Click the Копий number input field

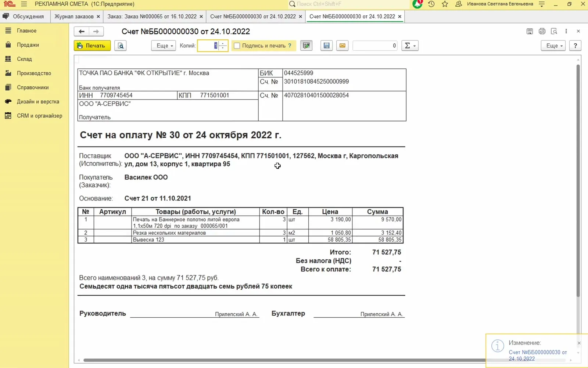point(208,46)
